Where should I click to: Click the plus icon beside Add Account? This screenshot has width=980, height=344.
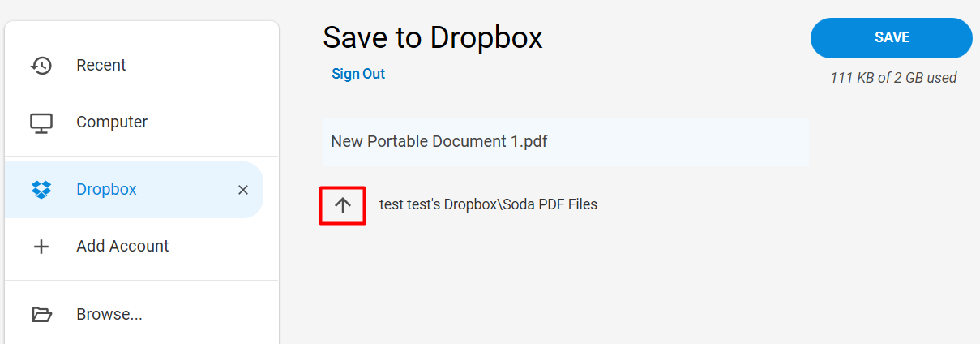point(41,247)
